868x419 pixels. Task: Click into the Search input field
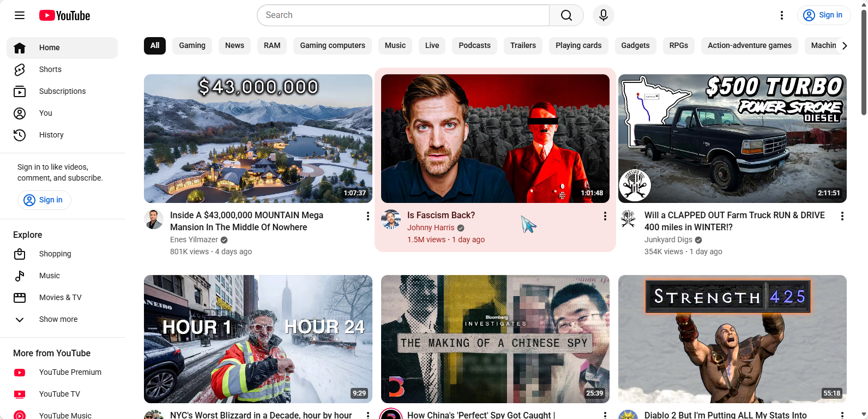click(x=403, y=15)
